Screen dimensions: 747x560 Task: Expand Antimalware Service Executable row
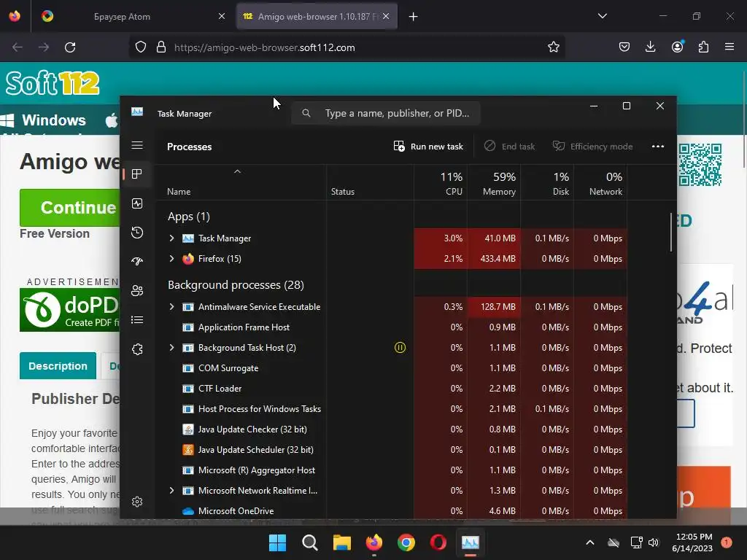172,307
